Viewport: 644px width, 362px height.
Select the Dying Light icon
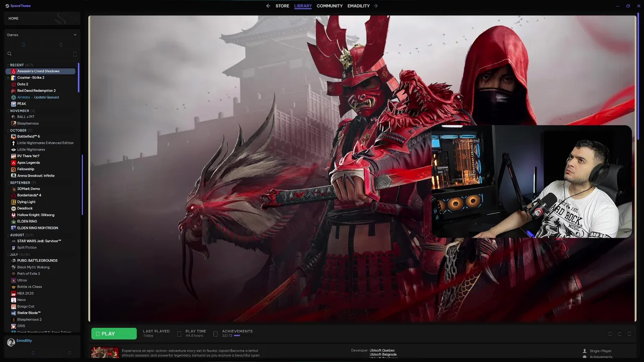coord(14,202)
